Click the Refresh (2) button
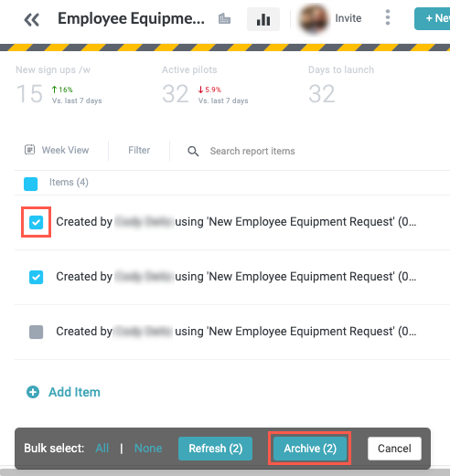 215,449
